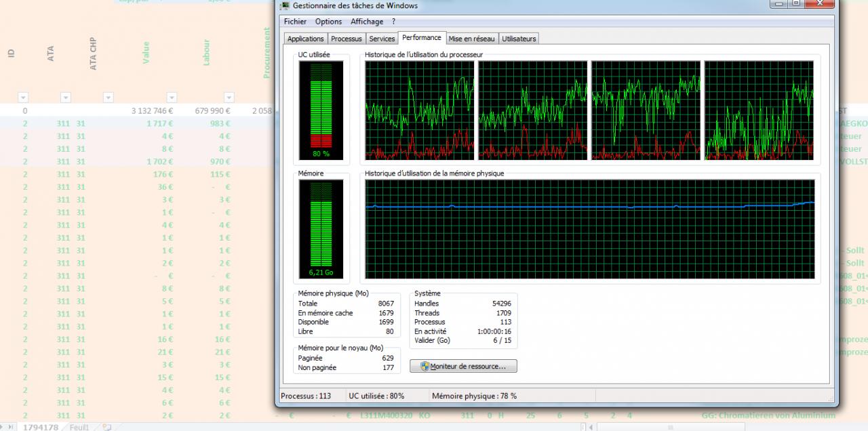The height and width of the screenshot is (431, 868).
Task: Open the Fichier menu
Action: [295, 22]
